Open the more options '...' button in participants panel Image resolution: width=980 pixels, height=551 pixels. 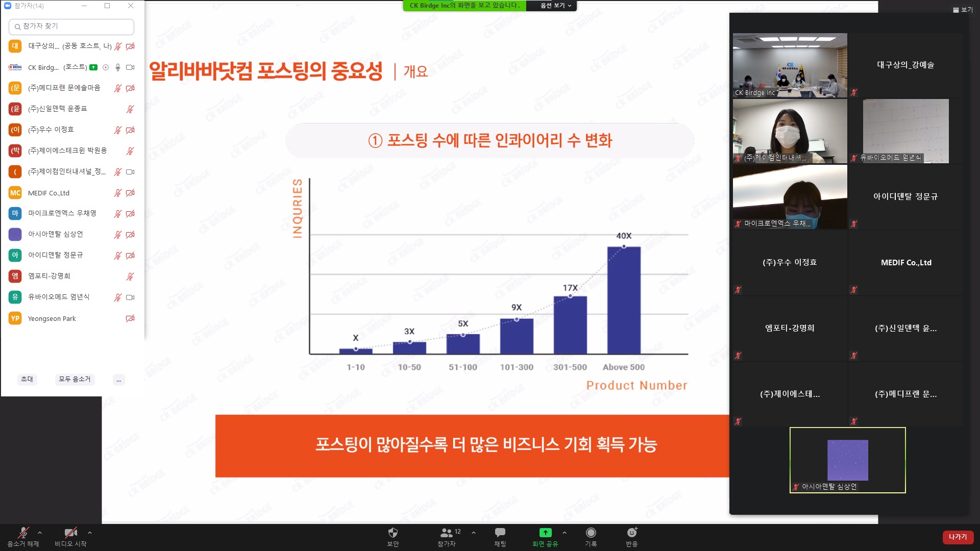click(x=118, y=380)
